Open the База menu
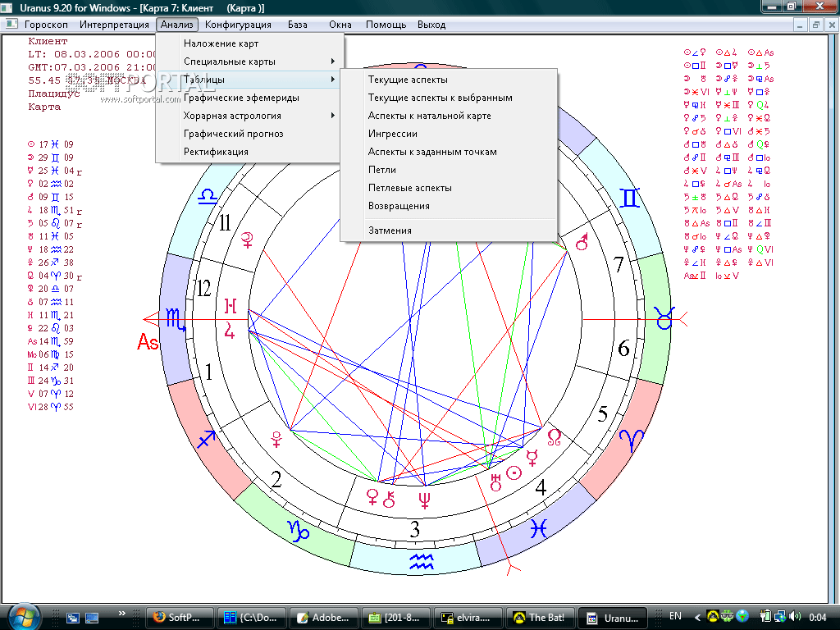Screen dimensions: 840x630 pos(297,25)
